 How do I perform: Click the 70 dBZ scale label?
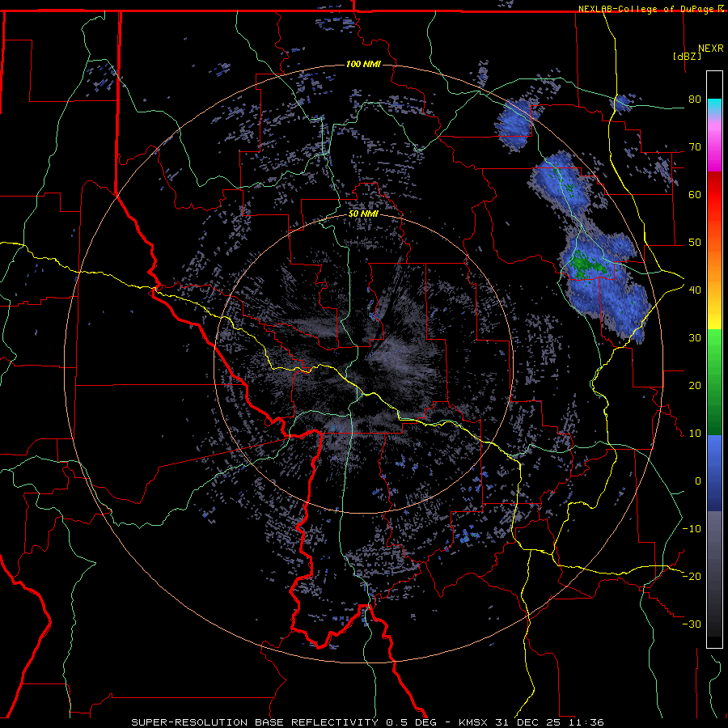tap(695, 146)
